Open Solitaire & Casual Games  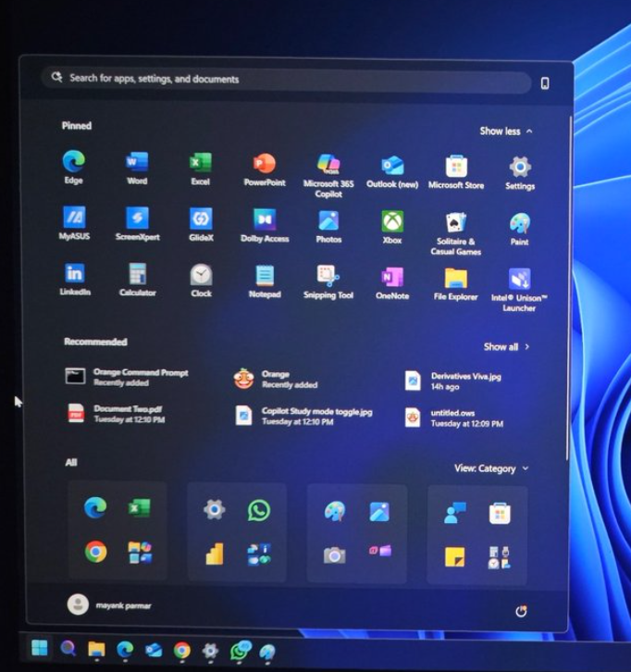point(456,233)
